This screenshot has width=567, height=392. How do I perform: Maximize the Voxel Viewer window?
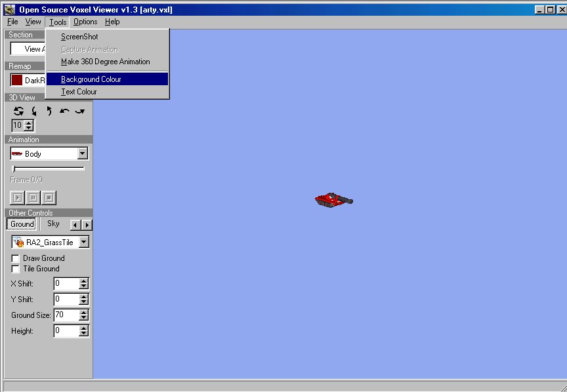[550, 10]
